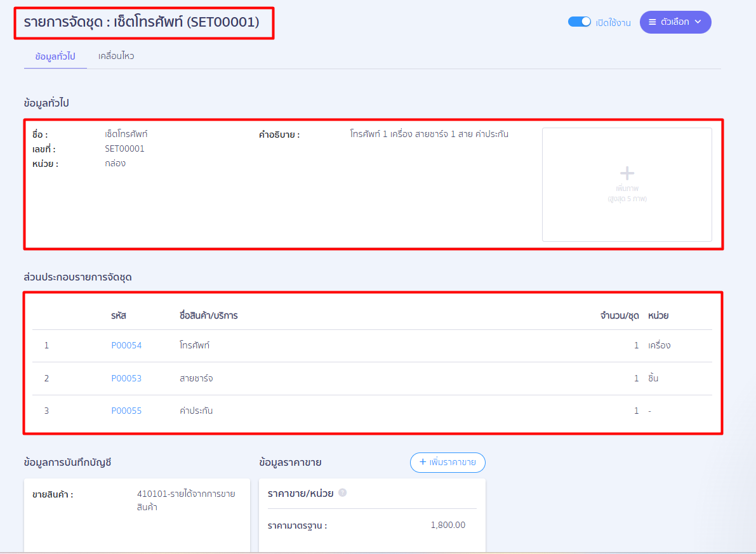Click the large plus icon to add image
This screenshot has height=554, width=756.
click(627, 173)
